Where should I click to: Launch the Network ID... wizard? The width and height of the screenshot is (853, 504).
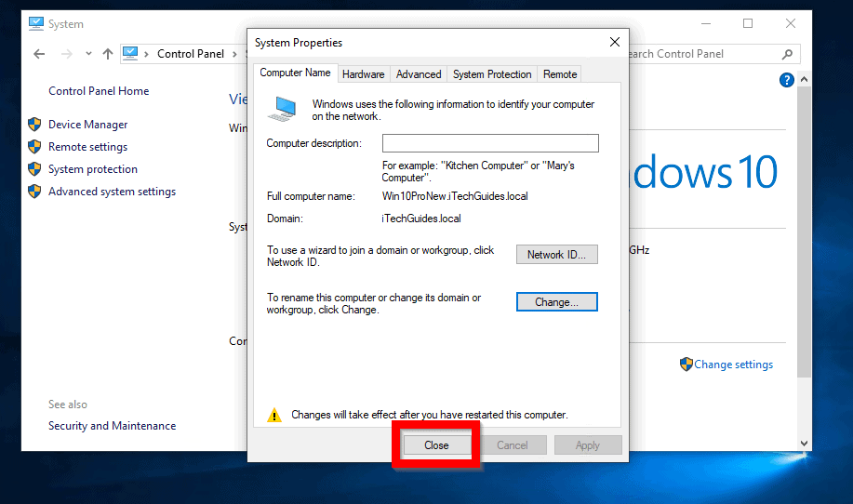point(556,255)
